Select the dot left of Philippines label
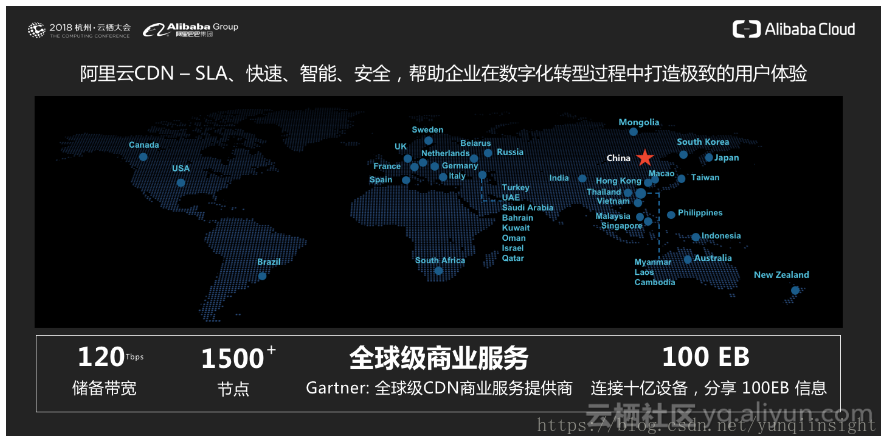This screenshot has width=888, height=445. point(671,215)
